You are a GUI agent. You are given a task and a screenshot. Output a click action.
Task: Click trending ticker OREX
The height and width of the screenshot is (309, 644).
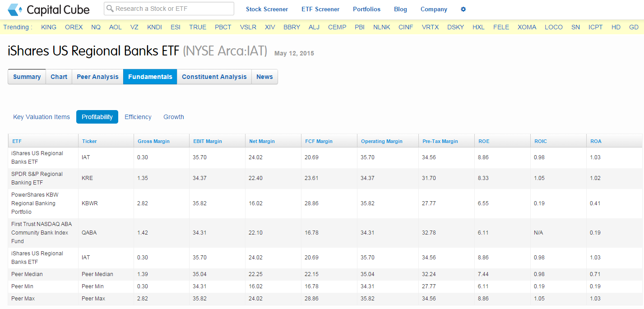pos(74,27)
